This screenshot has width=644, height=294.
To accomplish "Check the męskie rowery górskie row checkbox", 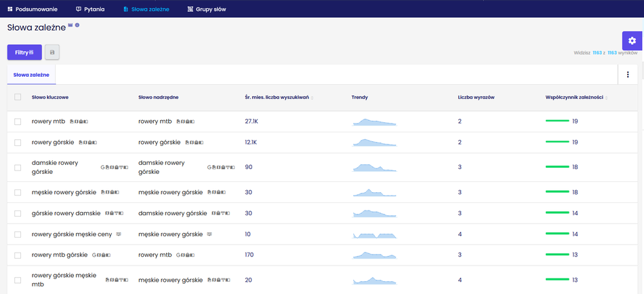I will tap(18, 192).
